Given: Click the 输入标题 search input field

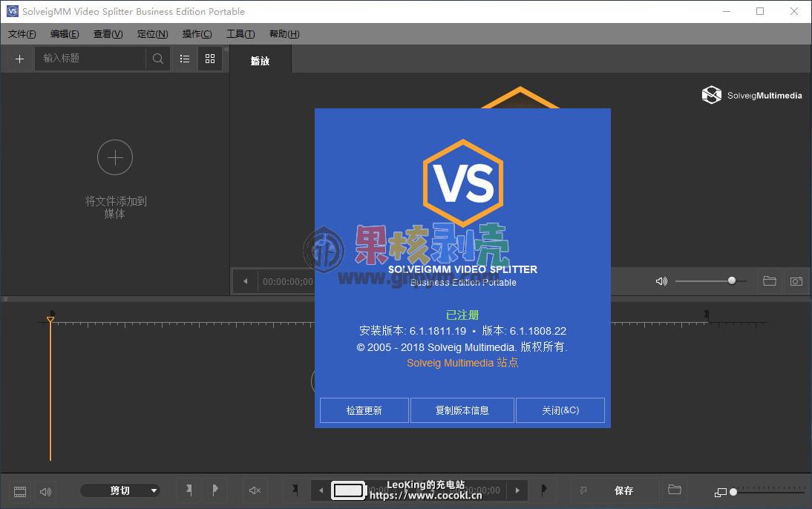Looking at the screenshot, I should point(90,59).
